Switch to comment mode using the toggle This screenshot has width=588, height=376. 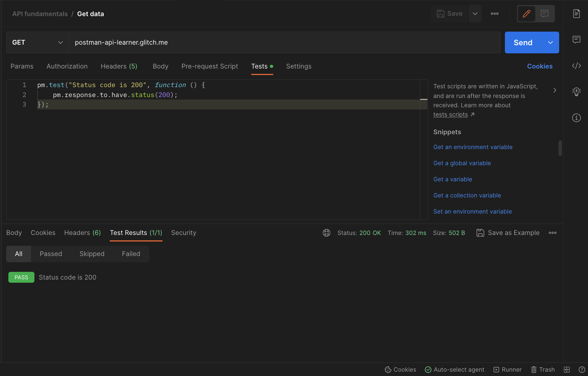click(545, 14)
